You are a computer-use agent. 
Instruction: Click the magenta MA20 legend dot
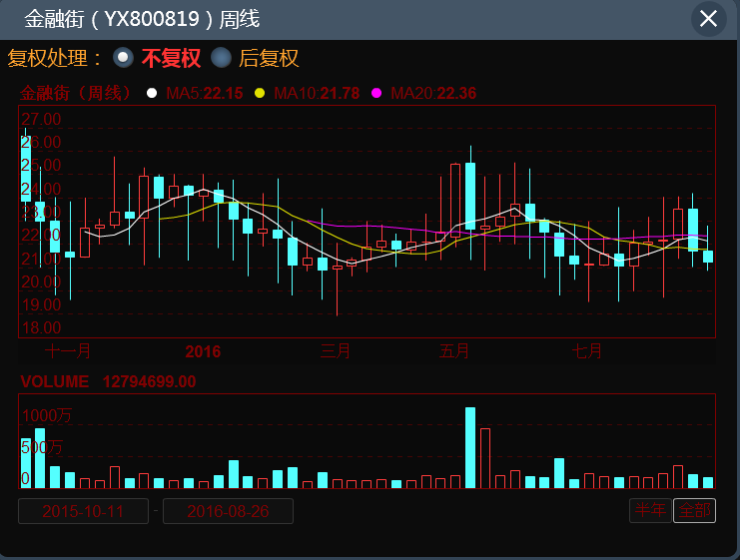376,94
